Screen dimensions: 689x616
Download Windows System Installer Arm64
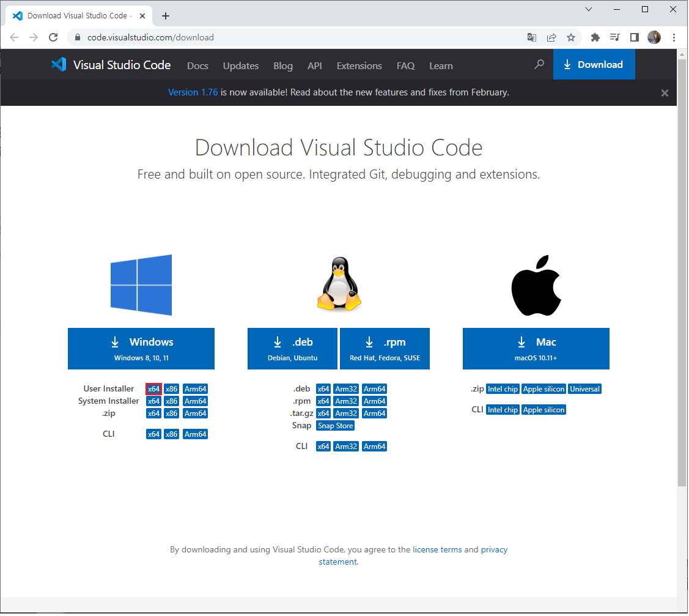pos(195,401)
